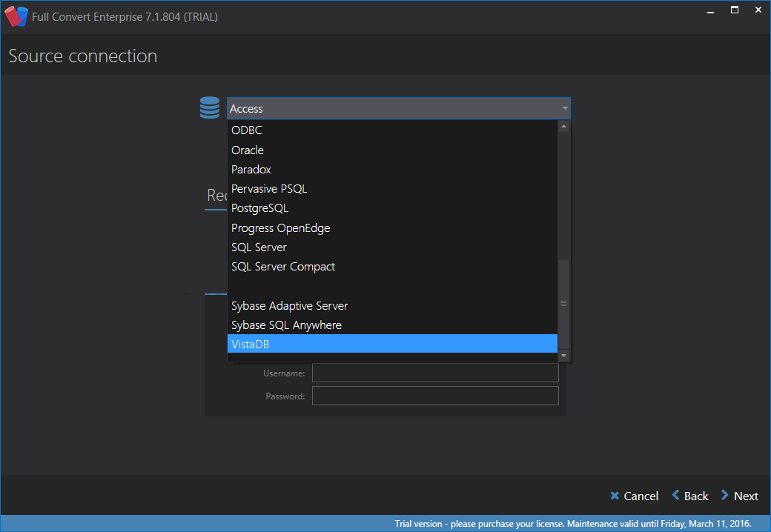Select Oracle from the database list

point(392,150)
